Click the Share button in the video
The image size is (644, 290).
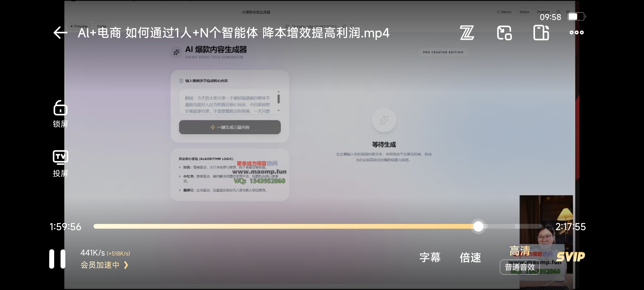tap(524, 12)
